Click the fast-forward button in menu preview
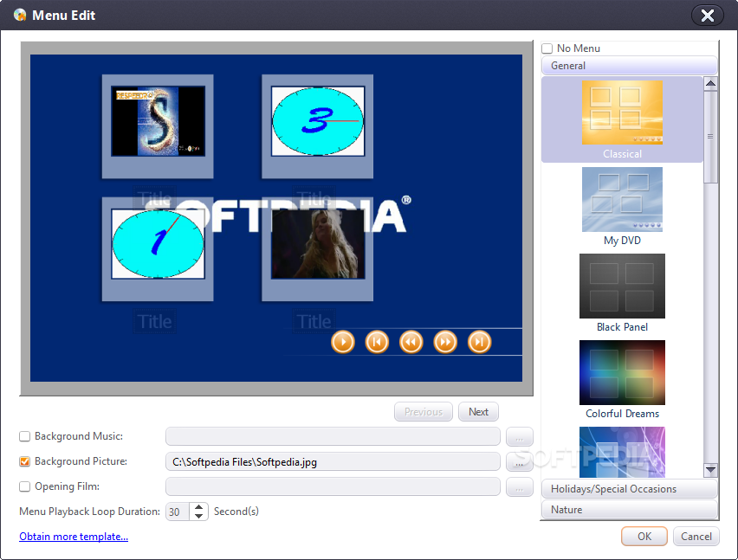This screenshot has width=738, height=560. pos(445,342)
